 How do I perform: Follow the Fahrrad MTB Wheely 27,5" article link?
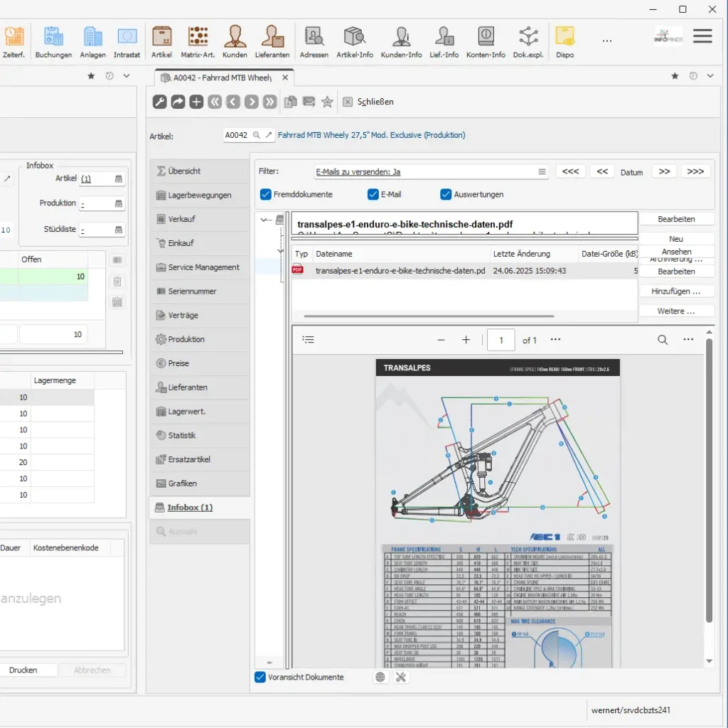(371, 135)
